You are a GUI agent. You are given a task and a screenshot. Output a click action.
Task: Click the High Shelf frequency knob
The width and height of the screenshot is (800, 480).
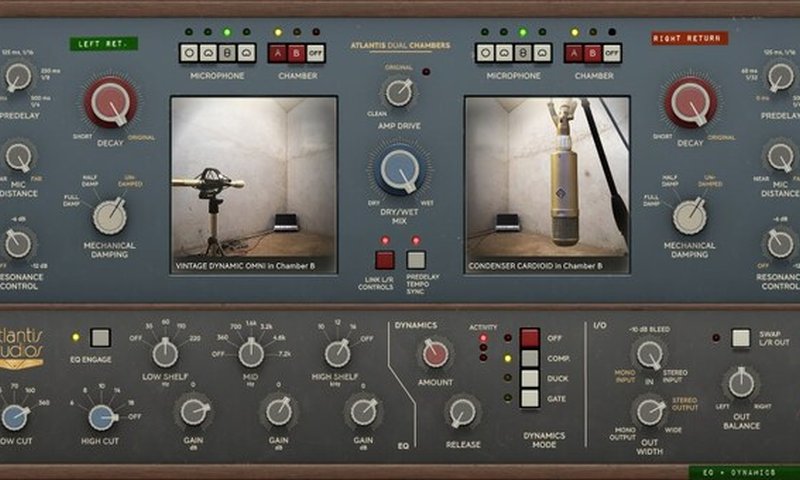pos(338,353)
